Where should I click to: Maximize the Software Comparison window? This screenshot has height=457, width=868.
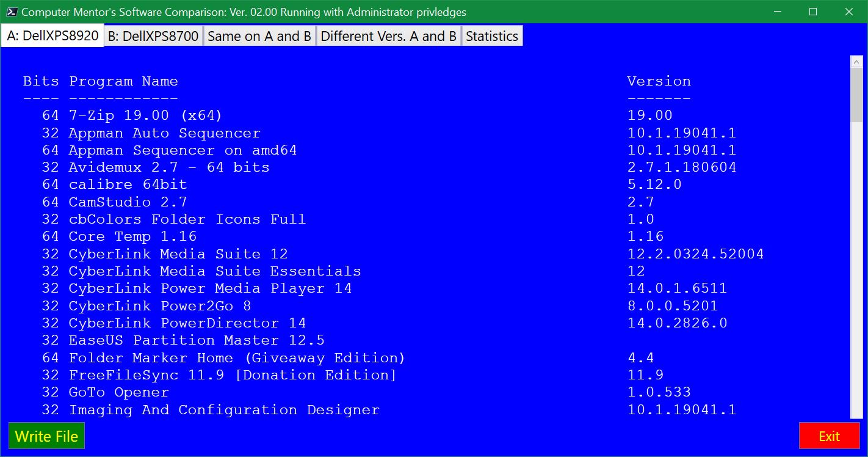tap(813, 12)
